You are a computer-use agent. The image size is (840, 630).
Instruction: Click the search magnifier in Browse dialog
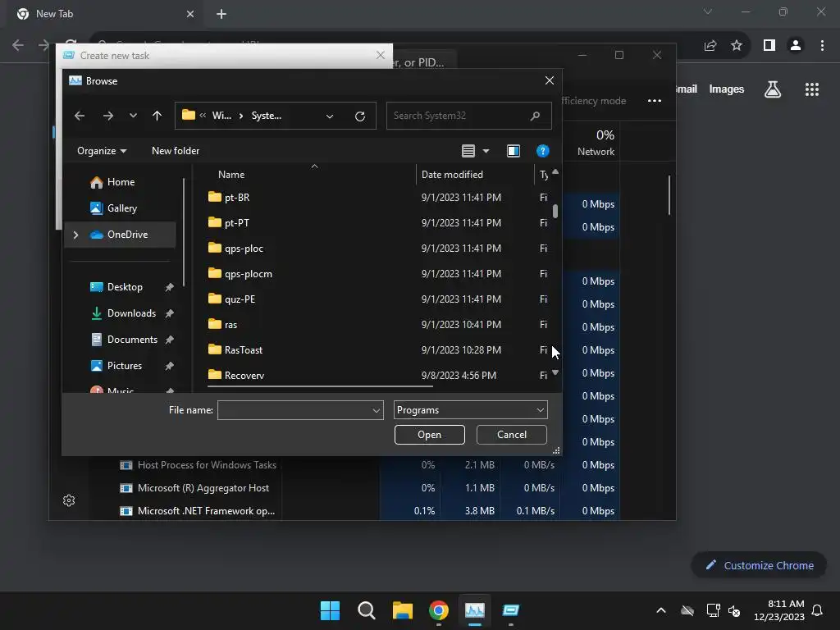click(535, 116)
